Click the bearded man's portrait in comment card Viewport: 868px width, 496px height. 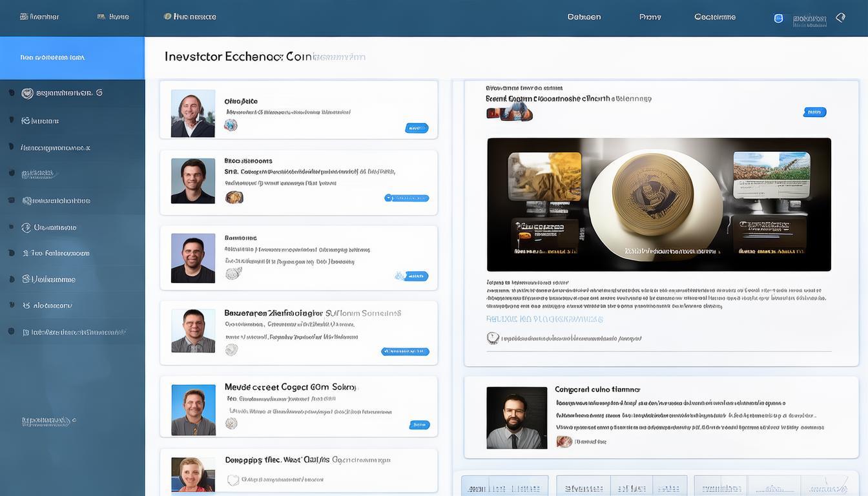pos(516,418)
